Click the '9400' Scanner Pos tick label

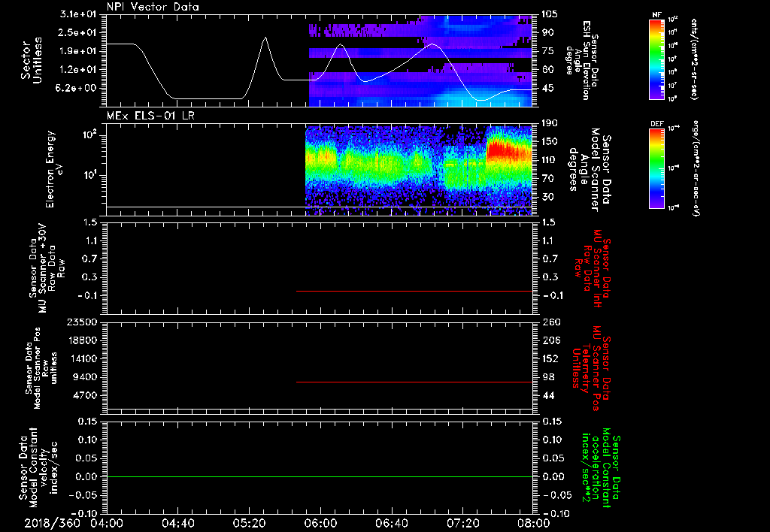84,377
